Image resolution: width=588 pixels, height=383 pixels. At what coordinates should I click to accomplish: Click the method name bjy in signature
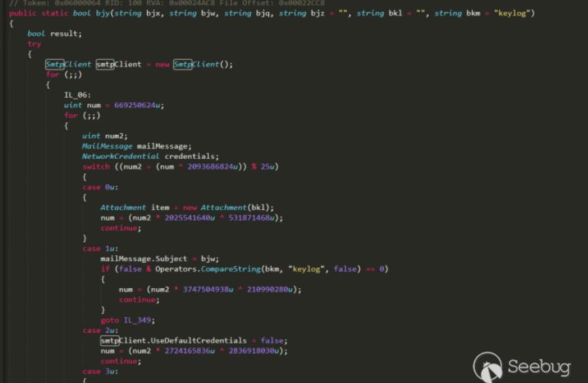[x=102, y=13]
